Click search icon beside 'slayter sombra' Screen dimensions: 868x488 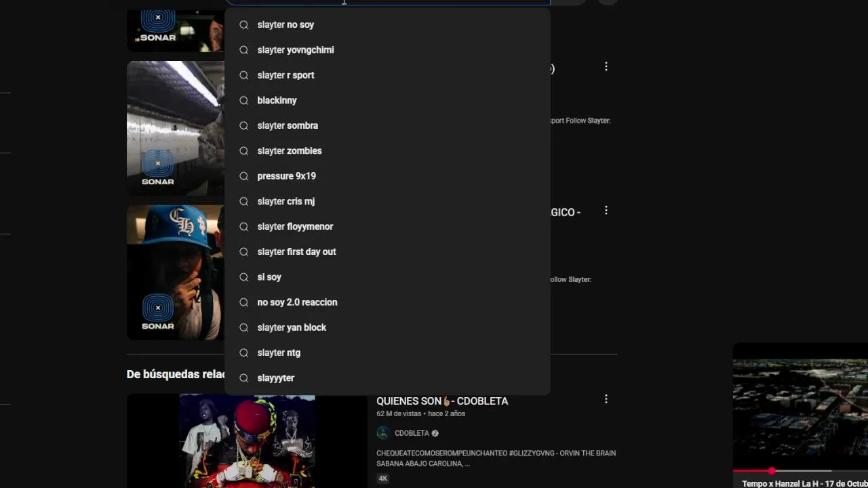pos(244,125)
